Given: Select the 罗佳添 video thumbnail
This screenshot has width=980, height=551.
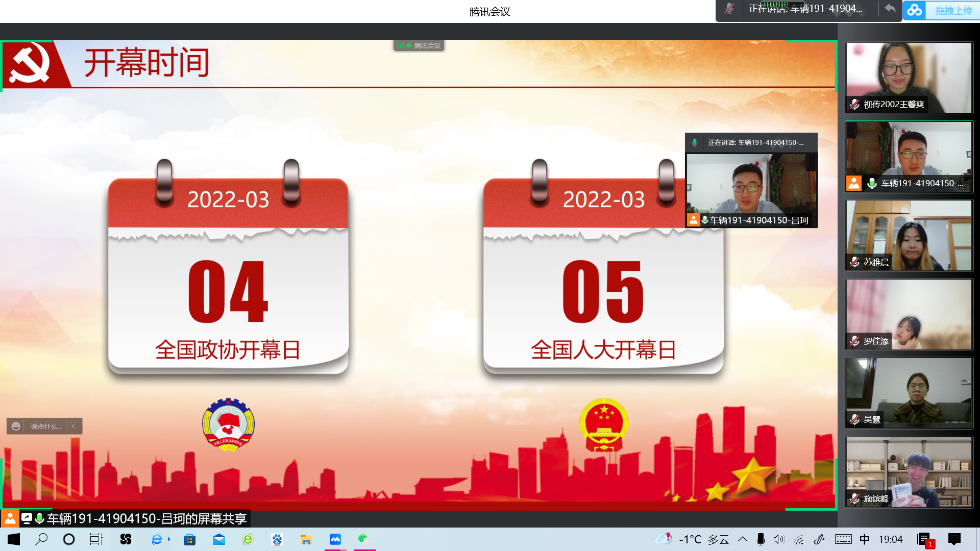Looking at the screenshot, I should (x=909, y=314).
